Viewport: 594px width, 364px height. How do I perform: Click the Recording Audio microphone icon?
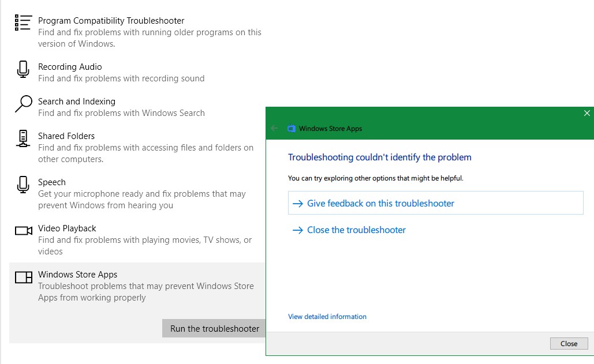(x=23, y=70)
